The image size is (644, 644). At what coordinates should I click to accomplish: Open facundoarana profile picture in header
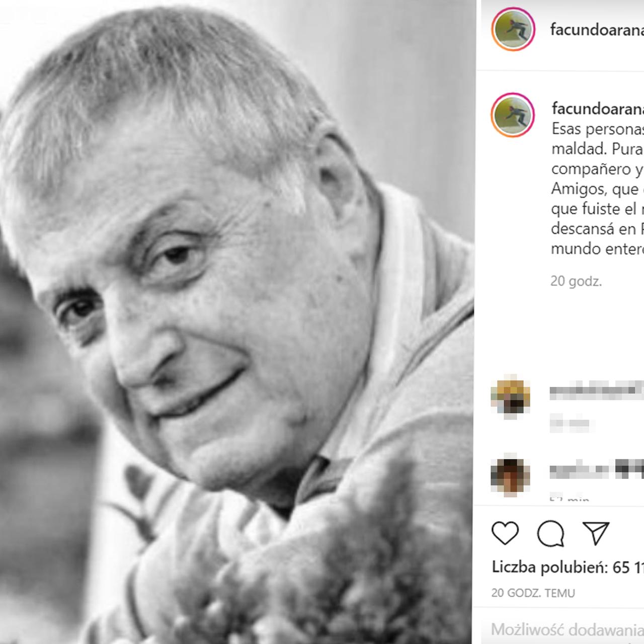point(513,29)
